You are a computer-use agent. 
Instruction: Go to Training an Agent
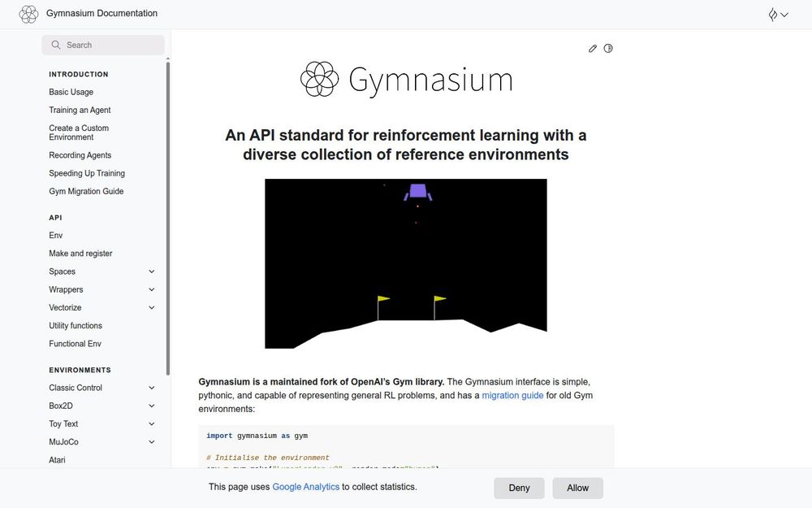(80, 110)
